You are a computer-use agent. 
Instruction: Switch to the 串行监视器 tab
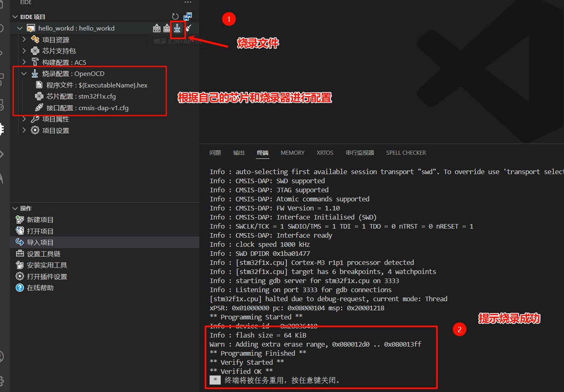point(360,153)
